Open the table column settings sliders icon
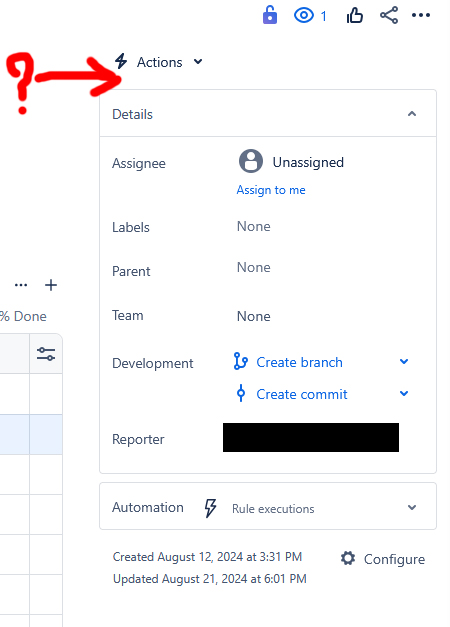 [x=46, y=354]
